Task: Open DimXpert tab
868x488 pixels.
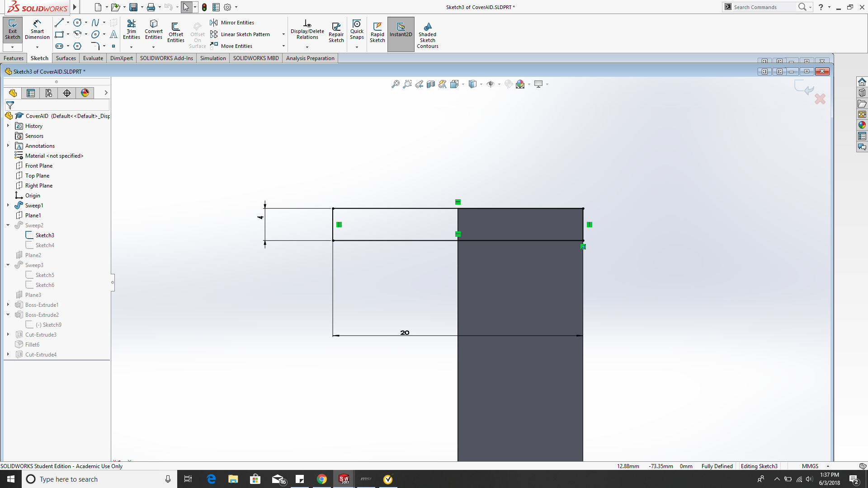Action: pos(122,58)
